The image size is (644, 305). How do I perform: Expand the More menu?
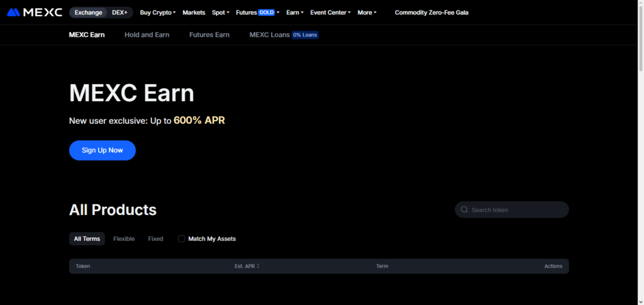(367, 13)
